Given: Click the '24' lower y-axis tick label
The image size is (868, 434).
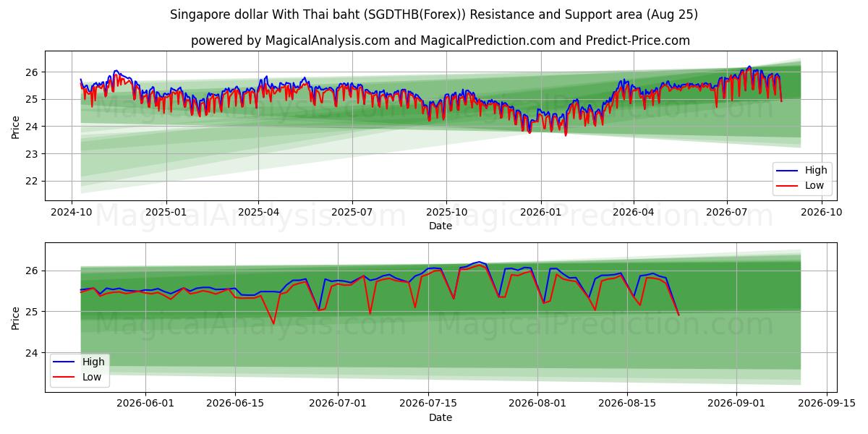Looking at the screenshot, I should click(x=33, y=353).
